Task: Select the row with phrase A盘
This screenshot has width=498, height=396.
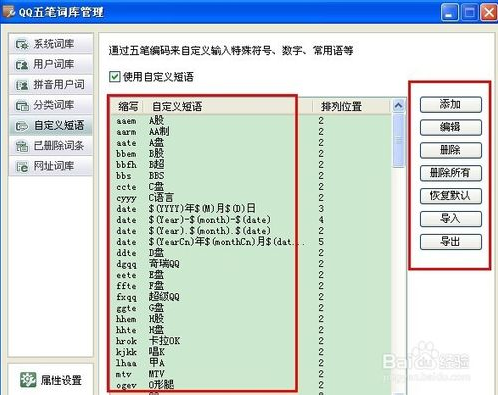Action: point(250,143)
